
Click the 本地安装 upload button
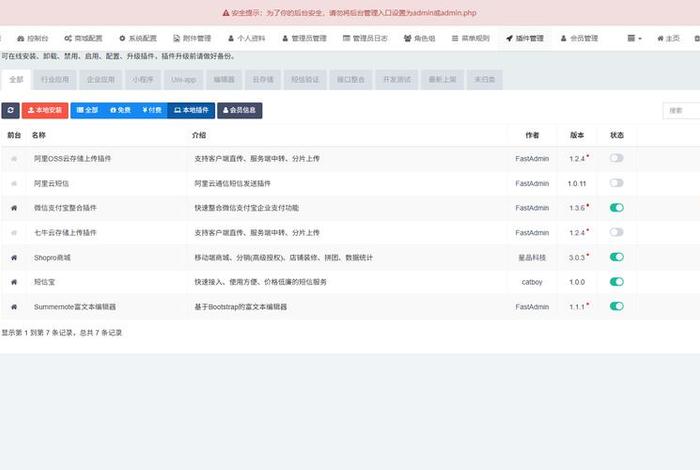[45, 110]
